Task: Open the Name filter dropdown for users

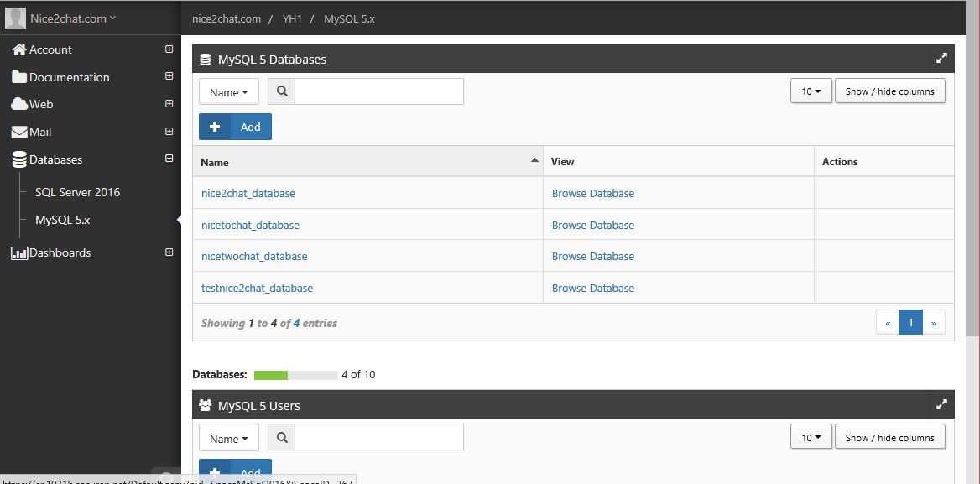Action: tap(229, 438)
